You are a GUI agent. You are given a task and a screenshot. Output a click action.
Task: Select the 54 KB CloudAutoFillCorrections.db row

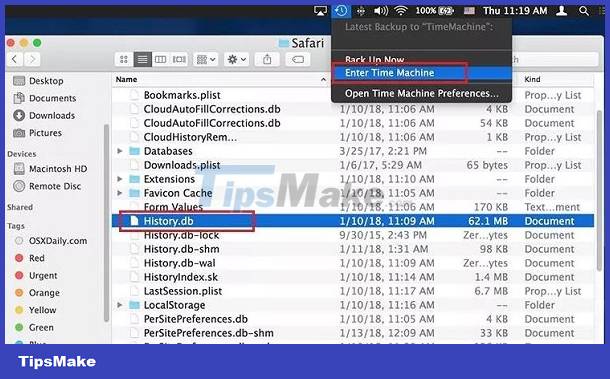click(x=352, y=123)
